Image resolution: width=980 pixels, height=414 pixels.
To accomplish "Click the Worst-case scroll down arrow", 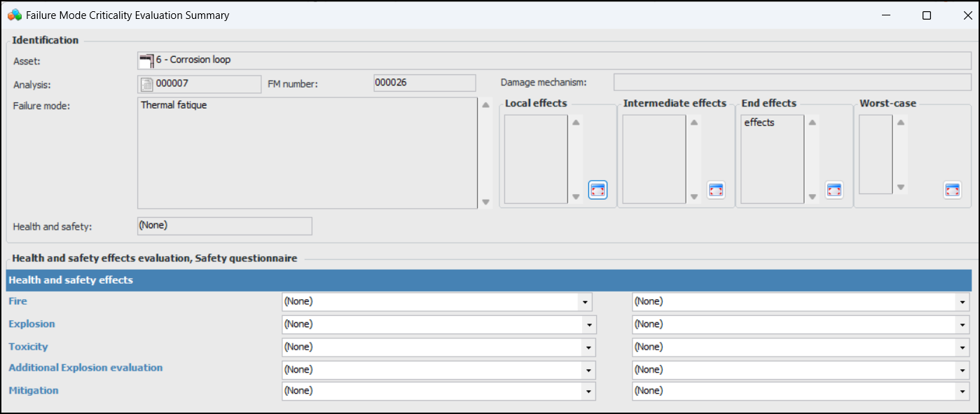I will point(901,187).
